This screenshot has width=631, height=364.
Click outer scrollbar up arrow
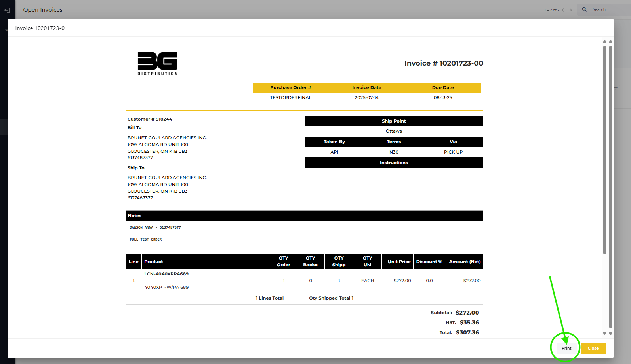(610, 41)
